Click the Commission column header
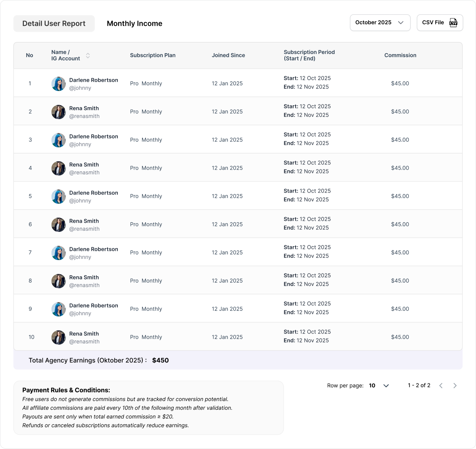Image resolution: width=476 pixels, height=449 pixels. (400, 55)
